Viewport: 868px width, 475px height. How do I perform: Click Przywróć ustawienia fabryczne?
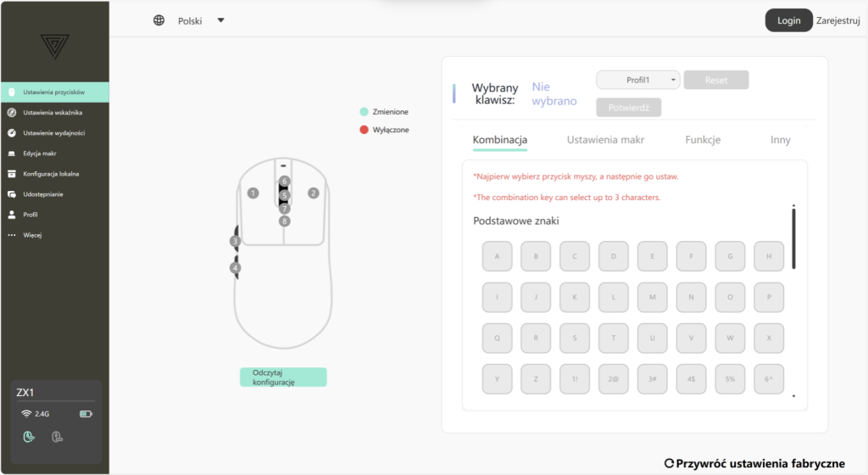point(754,462)
